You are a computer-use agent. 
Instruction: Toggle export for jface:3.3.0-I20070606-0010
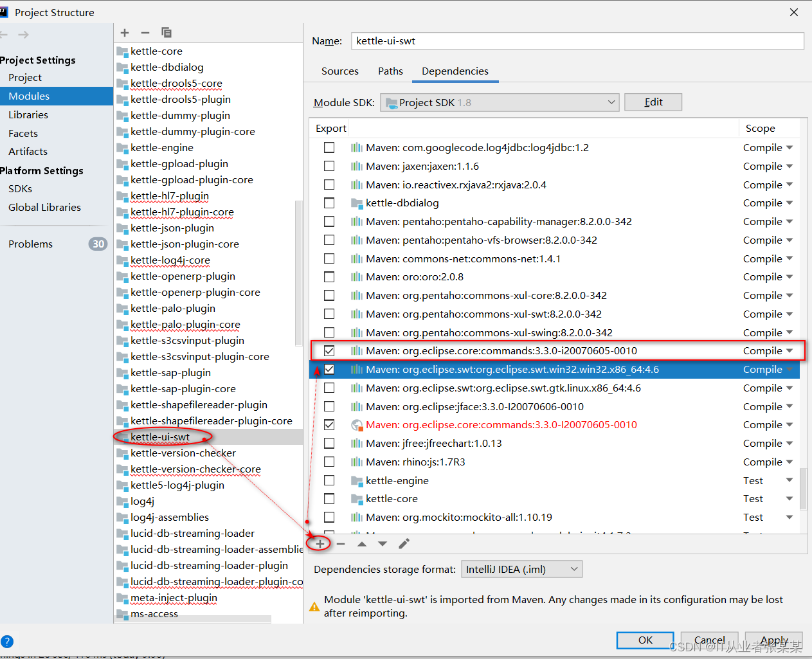329,407
